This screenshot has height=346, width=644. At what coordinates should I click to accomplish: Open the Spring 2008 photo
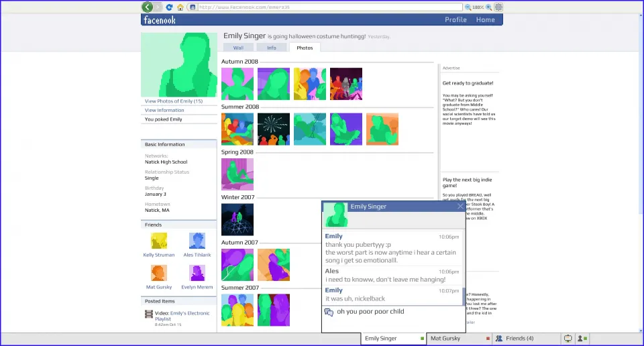[237, 174]
